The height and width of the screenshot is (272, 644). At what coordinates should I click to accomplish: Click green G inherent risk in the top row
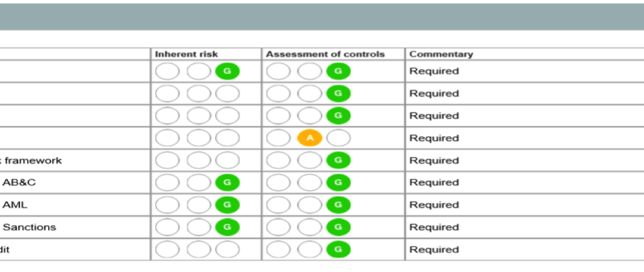[x=227, y=71]
